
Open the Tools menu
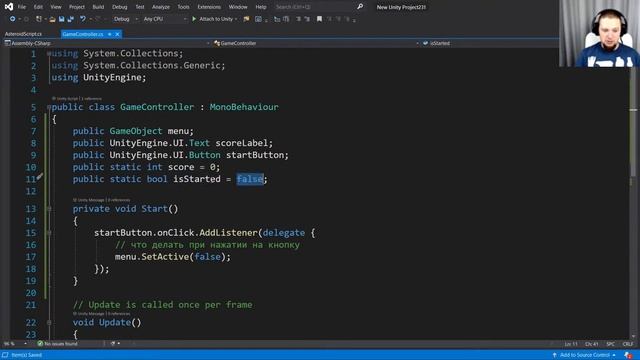point(183,7)
